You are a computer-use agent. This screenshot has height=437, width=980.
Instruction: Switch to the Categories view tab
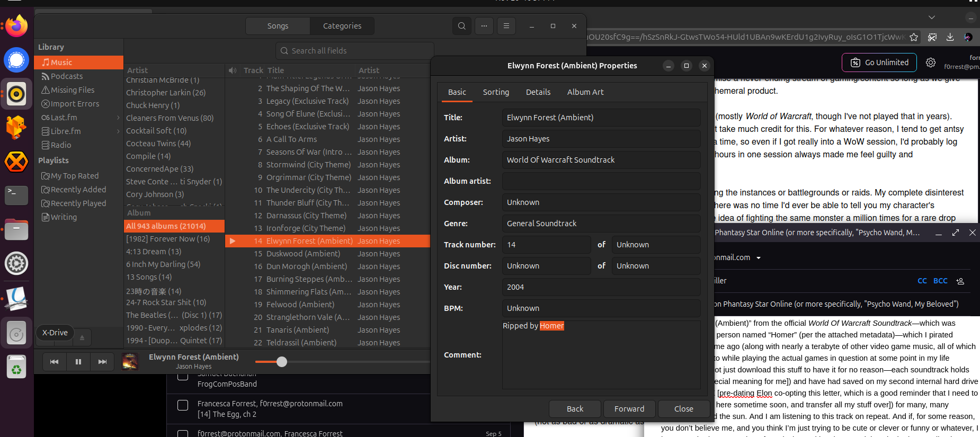(x=342, y=26)
